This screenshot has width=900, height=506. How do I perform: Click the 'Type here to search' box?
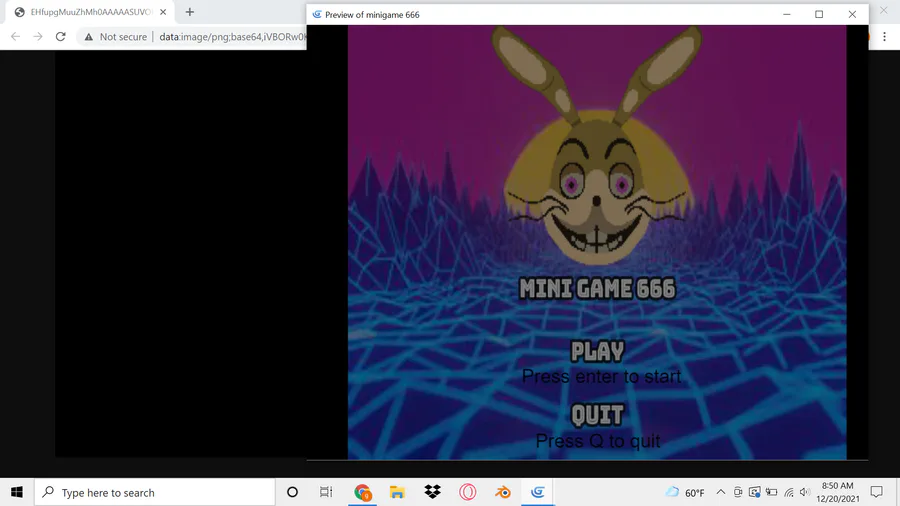(x=155, y=492)
